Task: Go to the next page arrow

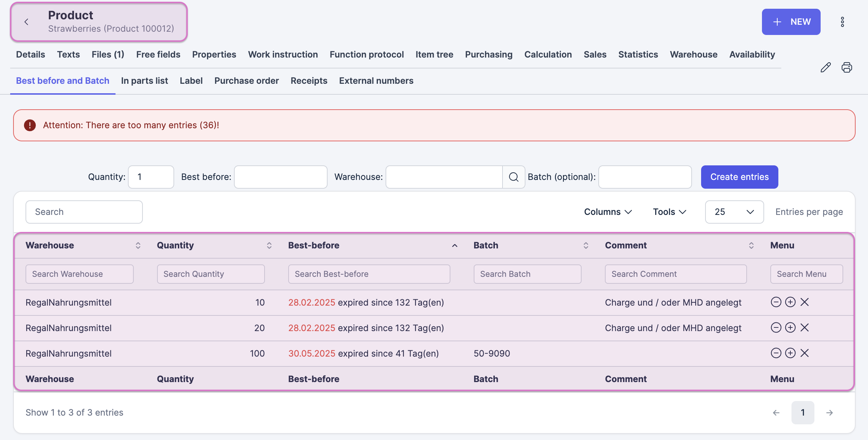Action: click(829, 413)
